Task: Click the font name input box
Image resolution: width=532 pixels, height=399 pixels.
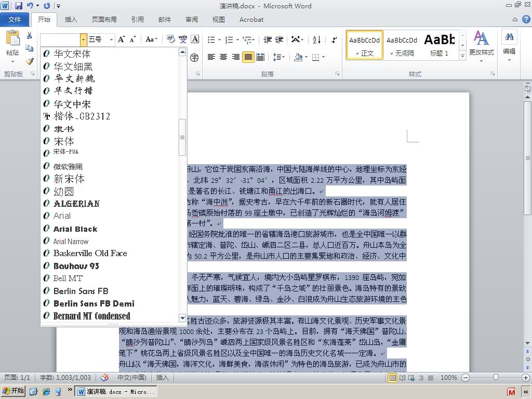Action: click(x=60, y=39)
